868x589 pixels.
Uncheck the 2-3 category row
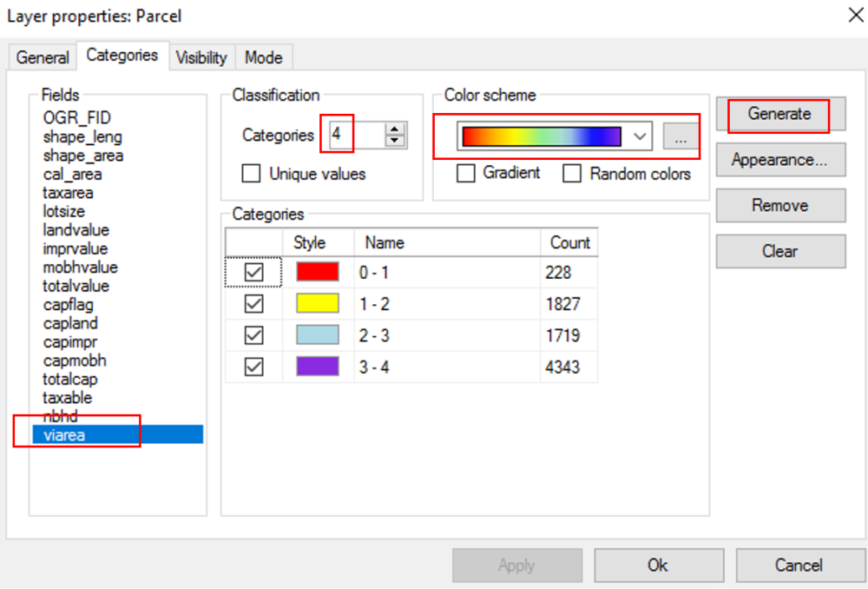pyautogui.click(x=253, y=334)
